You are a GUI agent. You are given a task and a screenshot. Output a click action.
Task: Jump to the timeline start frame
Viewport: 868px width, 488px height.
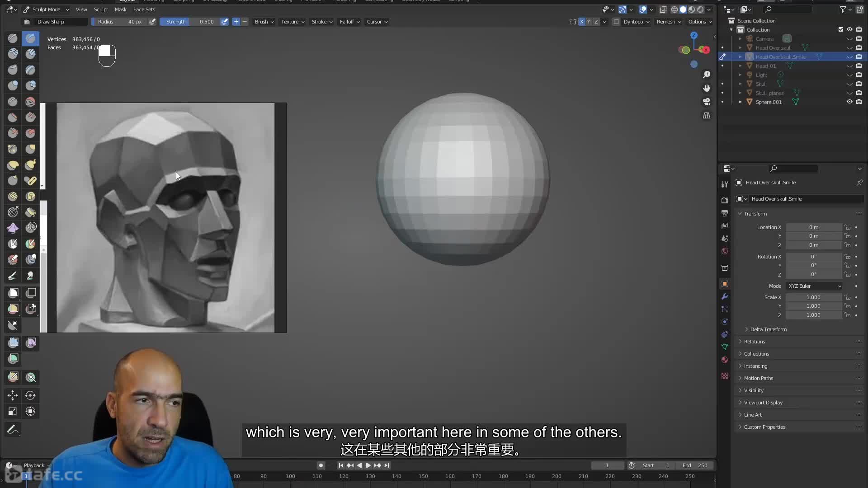tap(341, 465)
